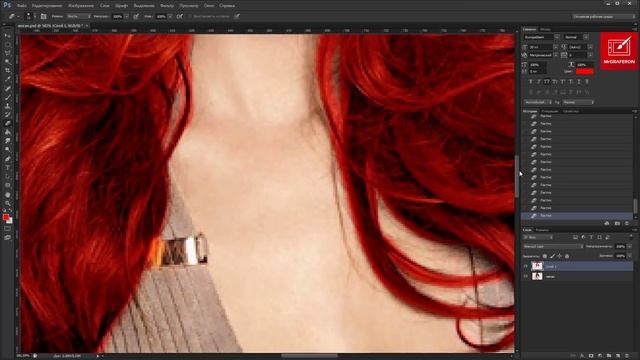The width and height of the screenshot is (640, 360).
Task: Select the Path Selection tool
Action: (x=7, y=176)
